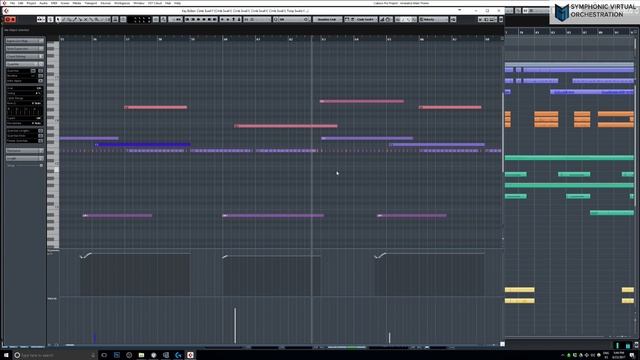
Task: Select the long green part in the project window
Action: tap(569, 158)
